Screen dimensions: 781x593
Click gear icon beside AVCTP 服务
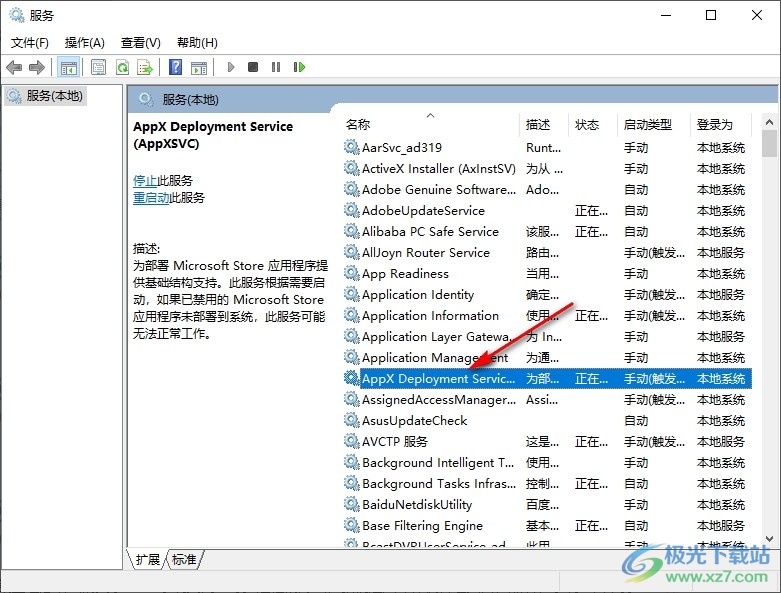[x=352, y=441]
